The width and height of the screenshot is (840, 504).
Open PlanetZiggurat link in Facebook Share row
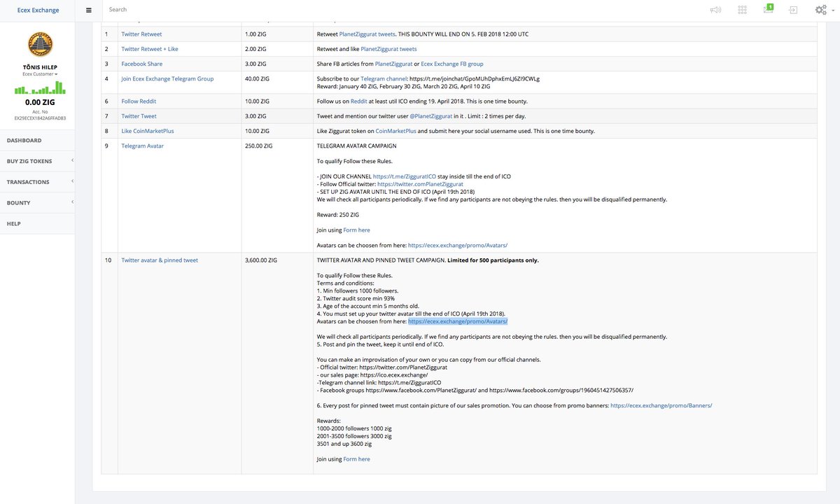click(x=393, y=64)
